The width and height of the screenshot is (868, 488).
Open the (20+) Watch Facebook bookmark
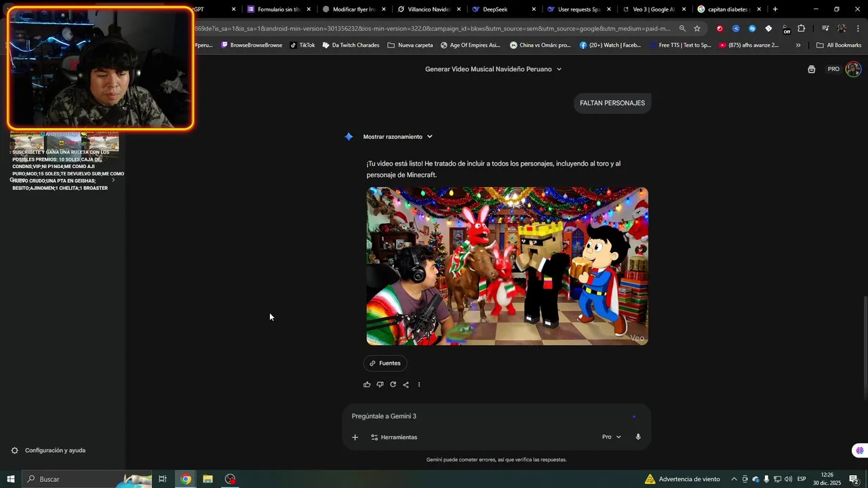click(610, 45)
